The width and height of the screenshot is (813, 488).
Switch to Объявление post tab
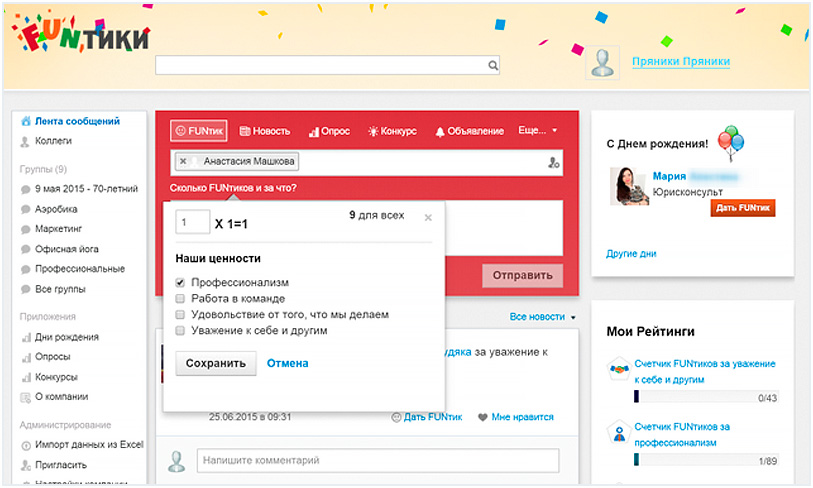469,131
